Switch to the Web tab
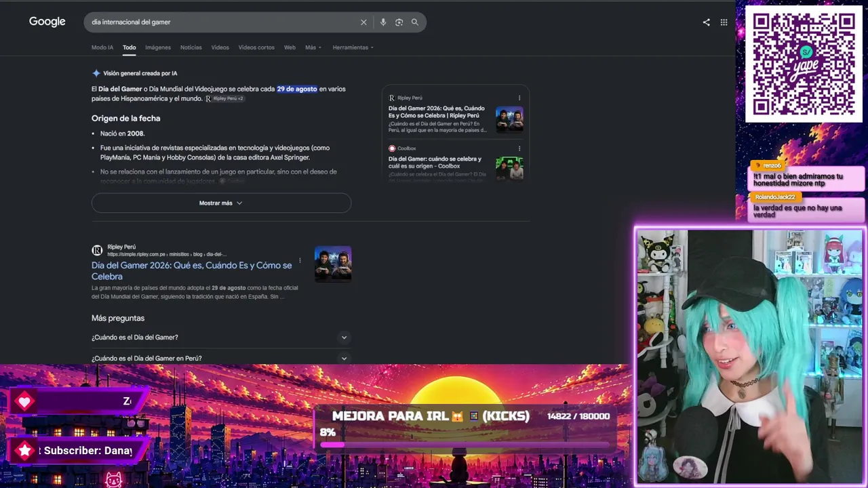 click(x=290, y=47)
